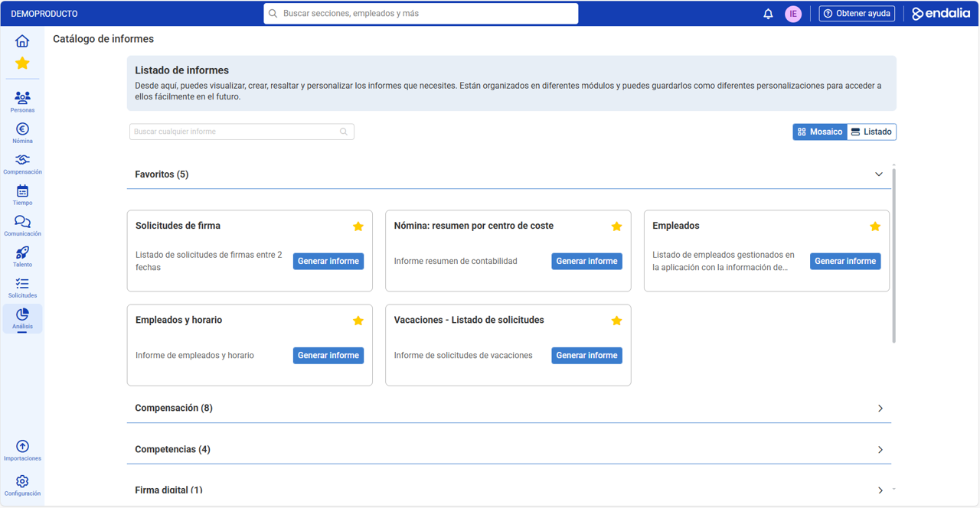The height and width of the screenshot is (508, 980).
Task: Unfavorite Solicitudes de firma star
Action: [358, 226]
